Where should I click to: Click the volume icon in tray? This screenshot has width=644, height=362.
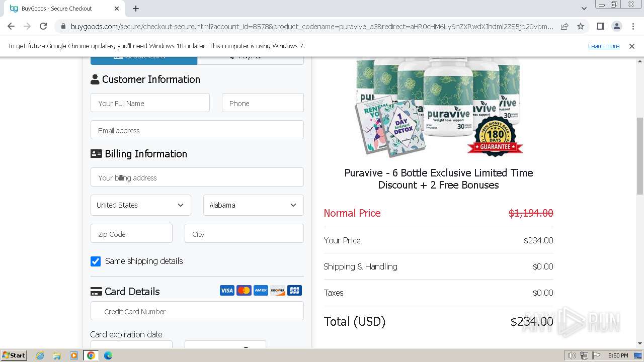[572, 355]
